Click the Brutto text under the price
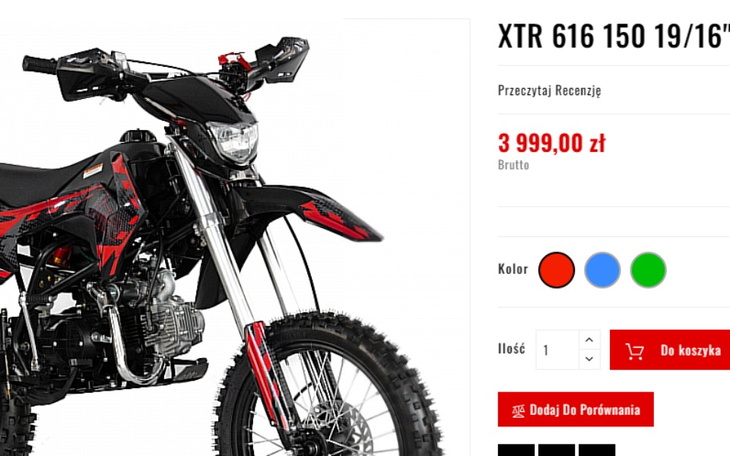This screenshot has width=730, height=456. 514,165
